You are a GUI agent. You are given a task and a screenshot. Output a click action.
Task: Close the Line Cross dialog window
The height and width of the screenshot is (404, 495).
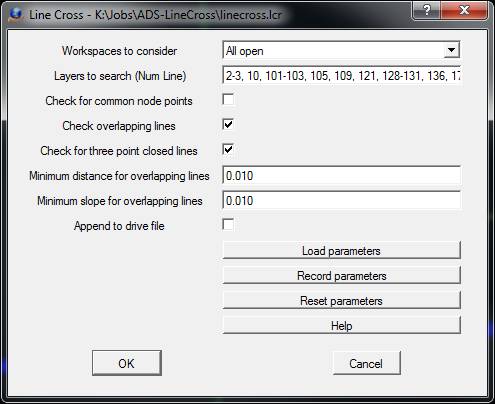(x=464, y=11)
